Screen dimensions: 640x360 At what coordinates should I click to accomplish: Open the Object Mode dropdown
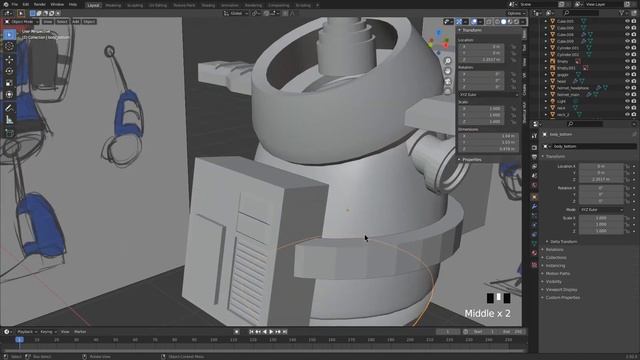[x=21, y=22]
